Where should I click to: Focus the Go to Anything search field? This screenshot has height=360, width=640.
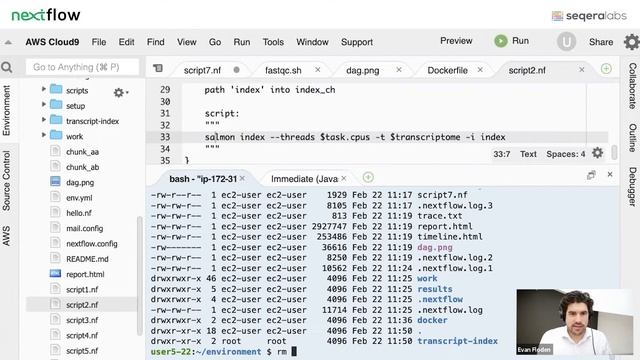coord(82,67)
